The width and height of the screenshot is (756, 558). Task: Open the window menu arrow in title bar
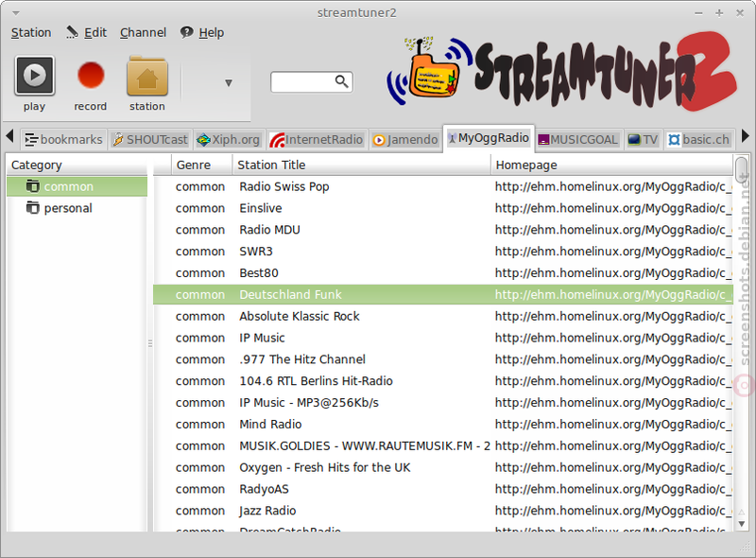click(16, 13)
